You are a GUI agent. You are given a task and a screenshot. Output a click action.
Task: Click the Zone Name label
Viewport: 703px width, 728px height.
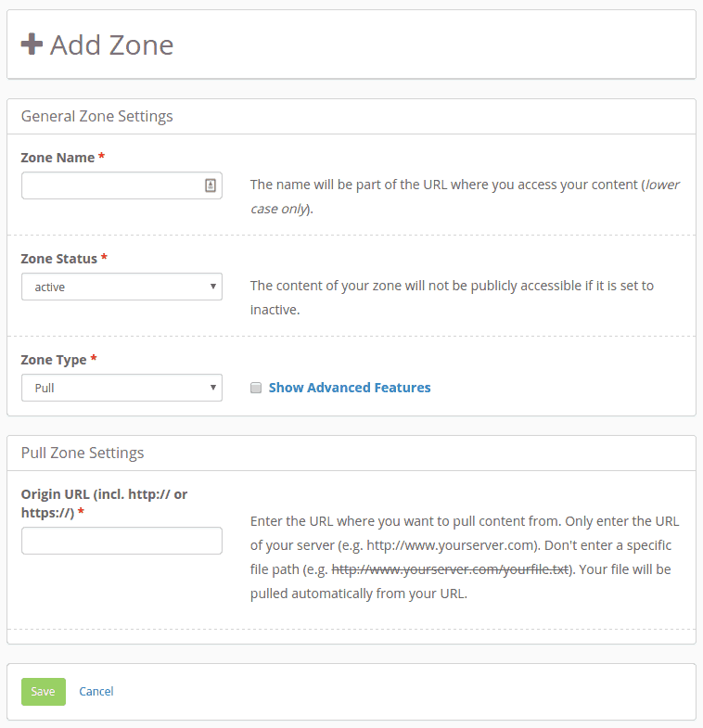tap(58, 158)
